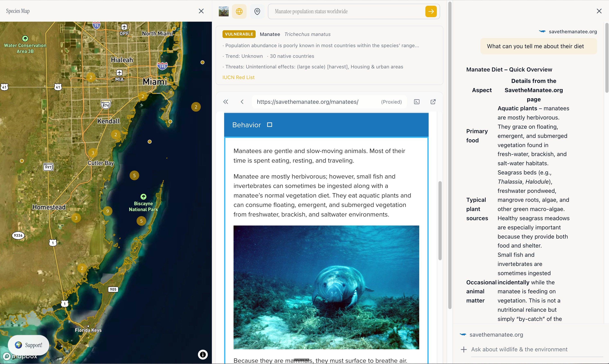Click the Support! button
Image resolution: width=609 pixels, height=364 pixels.
(x=29, y=345)
